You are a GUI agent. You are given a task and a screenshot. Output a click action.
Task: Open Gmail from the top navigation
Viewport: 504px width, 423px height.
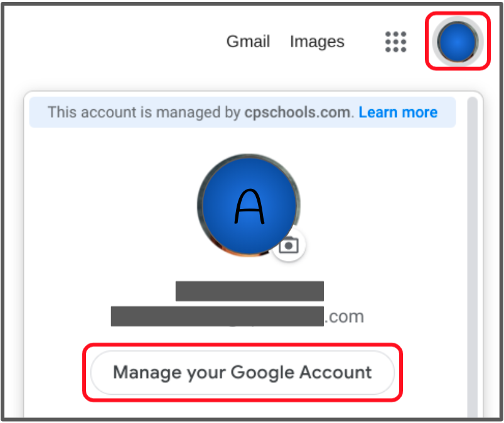(248, 41)
